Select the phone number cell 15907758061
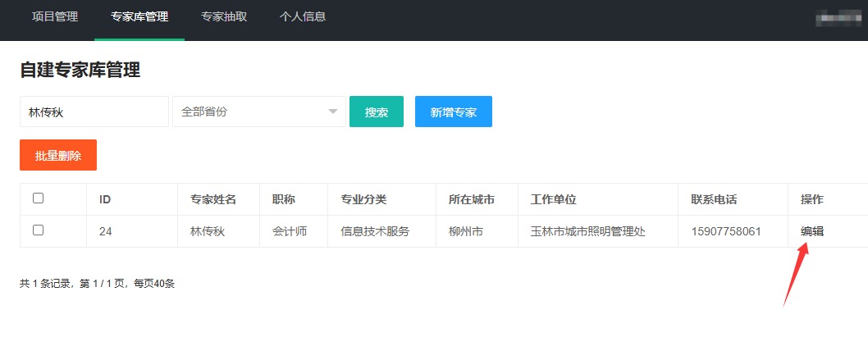 (726, 231)
